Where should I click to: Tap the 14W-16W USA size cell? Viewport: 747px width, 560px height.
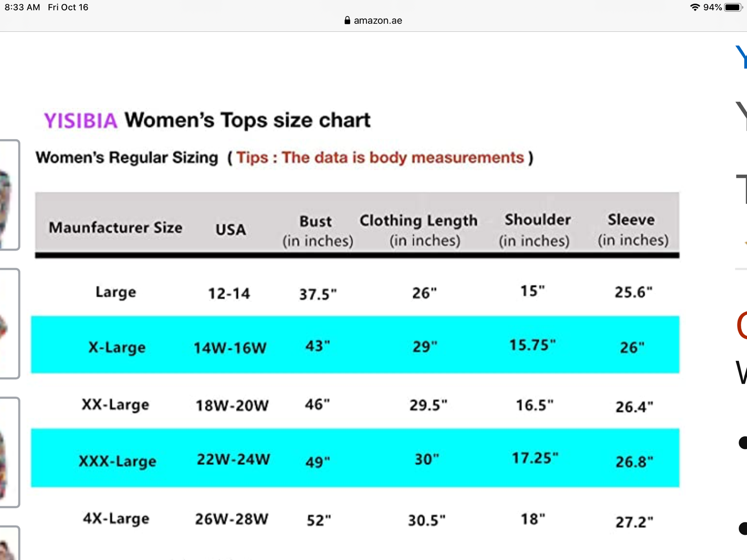230,348
